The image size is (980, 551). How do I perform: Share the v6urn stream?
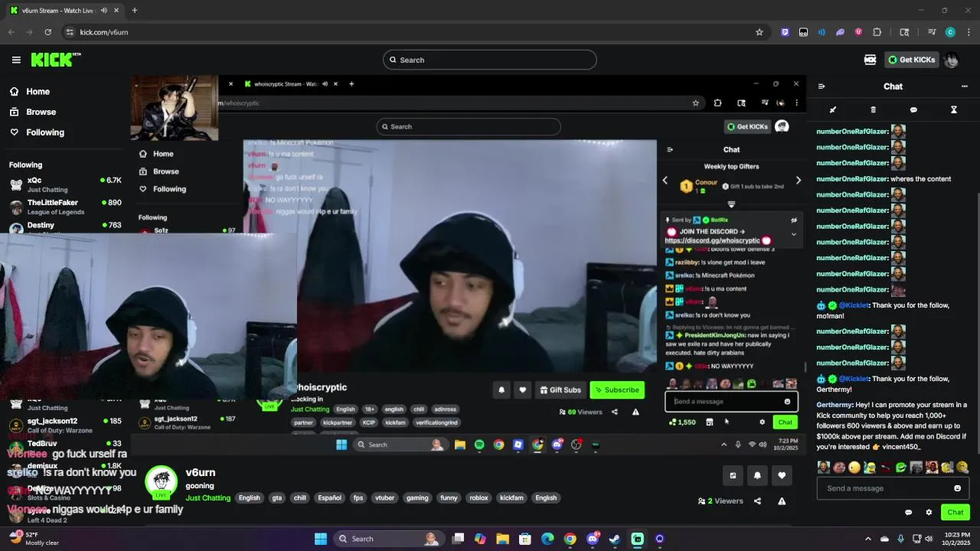(x=757, y=501)
